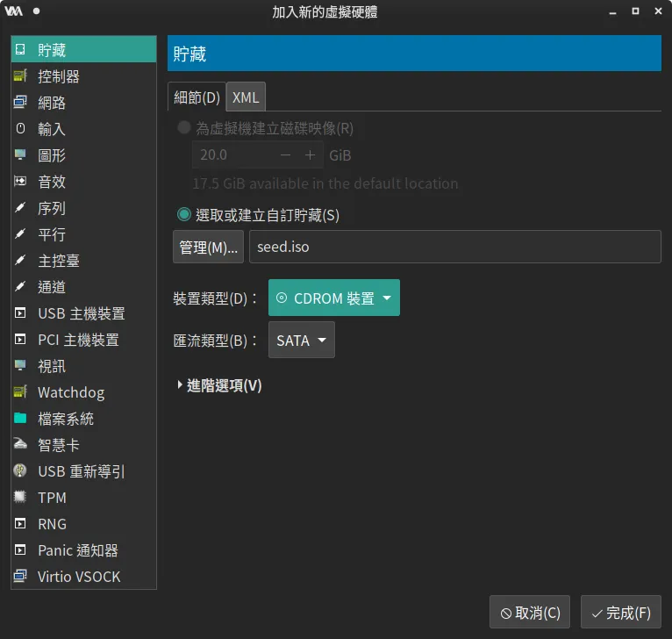The height and width of the screenshot is (639, 672).
Task: Click the 輸入 input device icon
Action: [x=20, y=129]
